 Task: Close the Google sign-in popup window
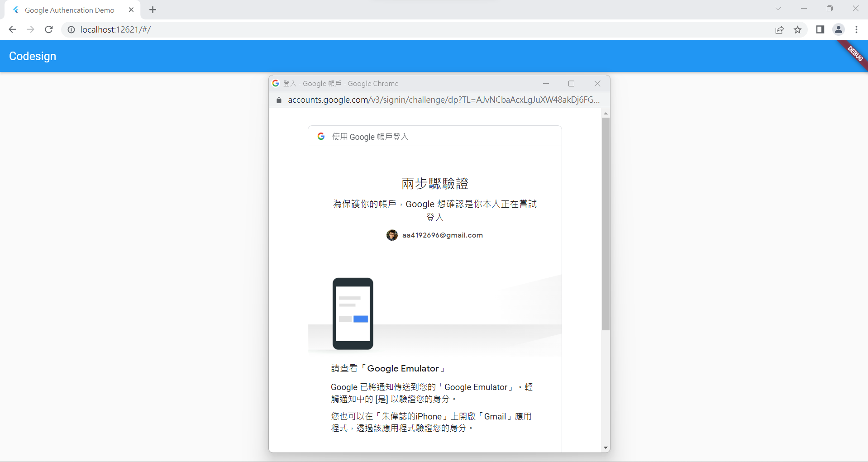click(597, 83)
